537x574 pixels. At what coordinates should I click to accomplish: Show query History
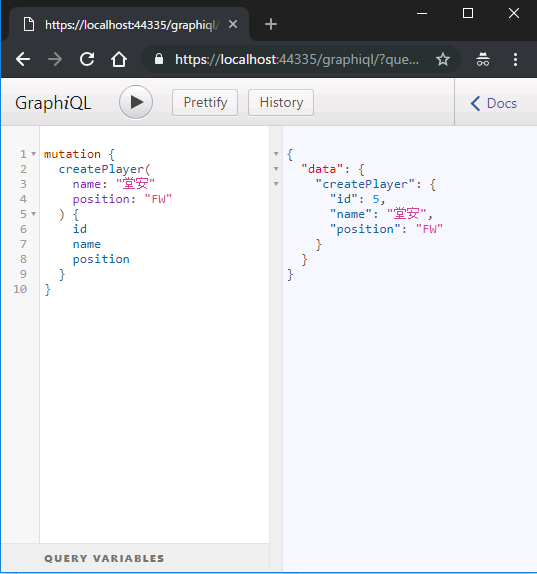pyautogui.click(x=281, y=102)
